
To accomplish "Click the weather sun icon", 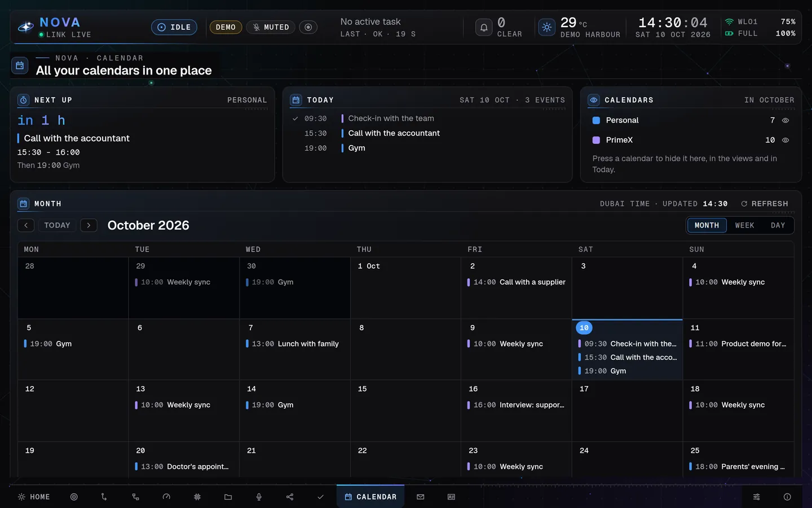I will tap(547, 27).
